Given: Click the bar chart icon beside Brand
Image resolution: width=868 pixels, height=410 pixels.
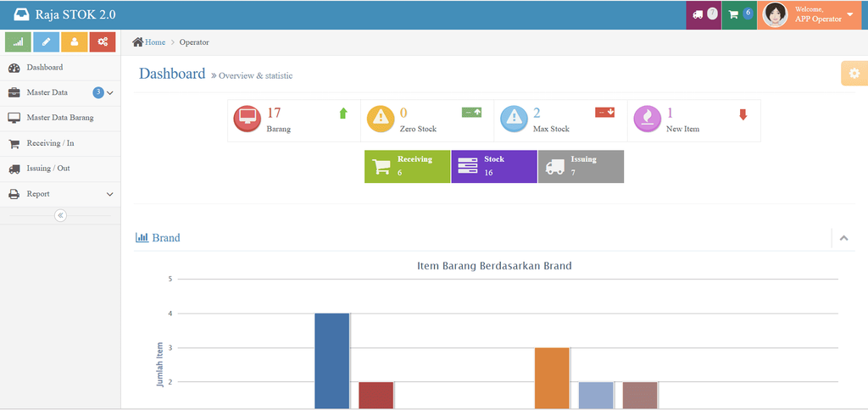Looking at the screenshot, I should tap(142, 238).
